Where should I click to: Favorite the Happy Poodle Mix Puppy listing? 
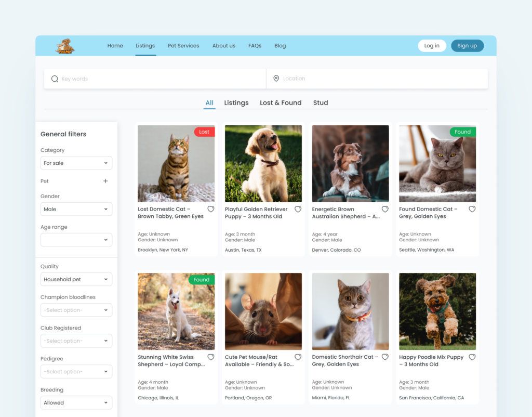point(472,357)
